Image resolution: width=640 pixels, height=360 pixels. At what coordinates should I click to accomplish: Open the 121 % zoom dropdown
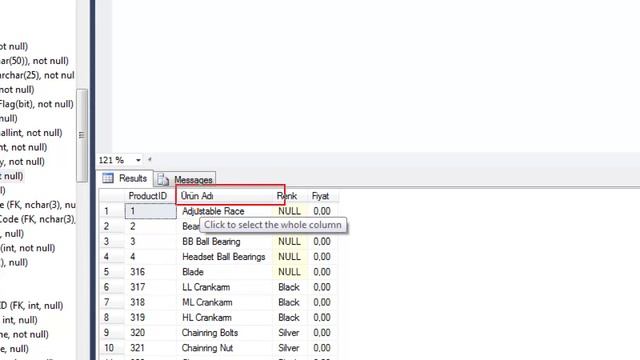pyautogui.click(x=138, y=160)
